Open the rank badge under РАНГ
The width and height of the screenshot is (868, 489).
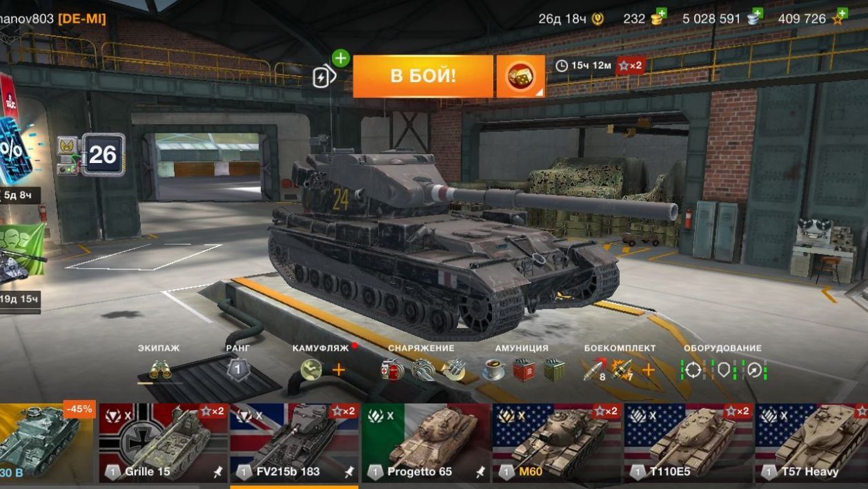(238, 370)
